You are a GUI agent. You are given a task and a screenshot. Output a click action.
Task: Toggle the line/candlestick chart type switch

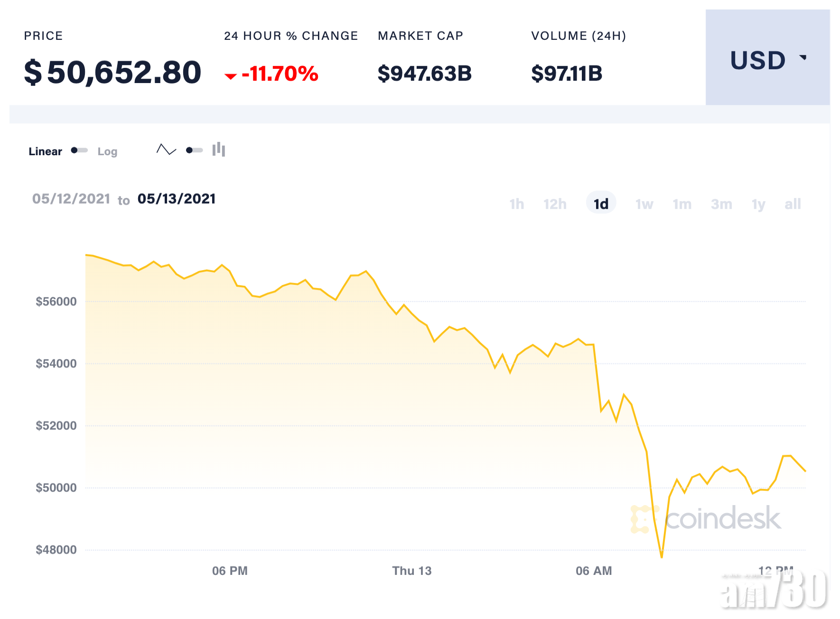tap(194, 150)
